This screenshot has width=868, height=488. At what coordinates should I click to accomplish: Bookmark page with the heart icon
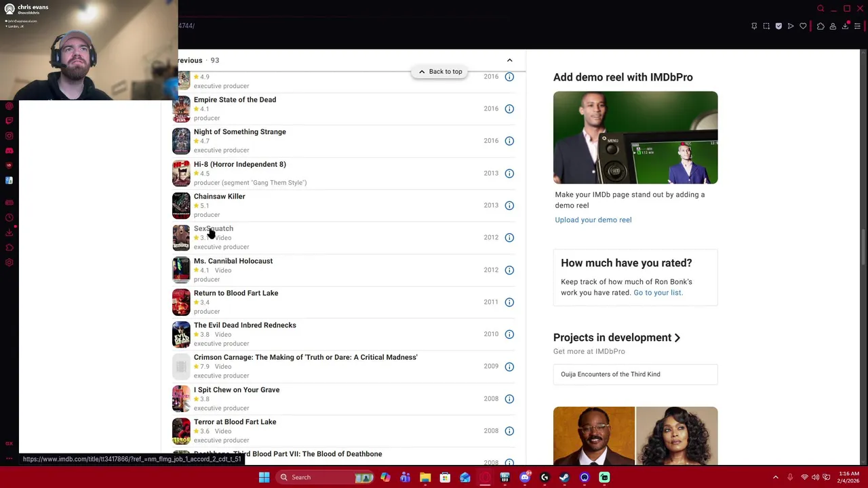coord(803,26)
